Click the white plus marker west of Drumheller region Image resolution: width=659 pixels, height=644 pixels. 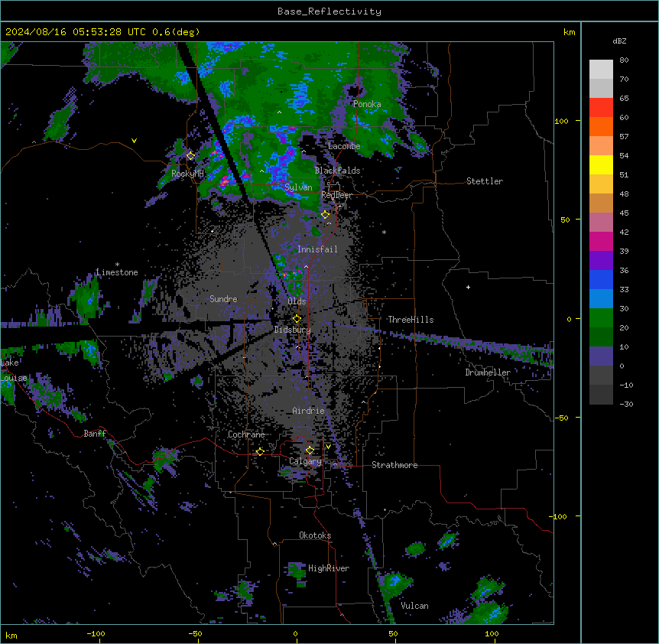click(468, 287)
